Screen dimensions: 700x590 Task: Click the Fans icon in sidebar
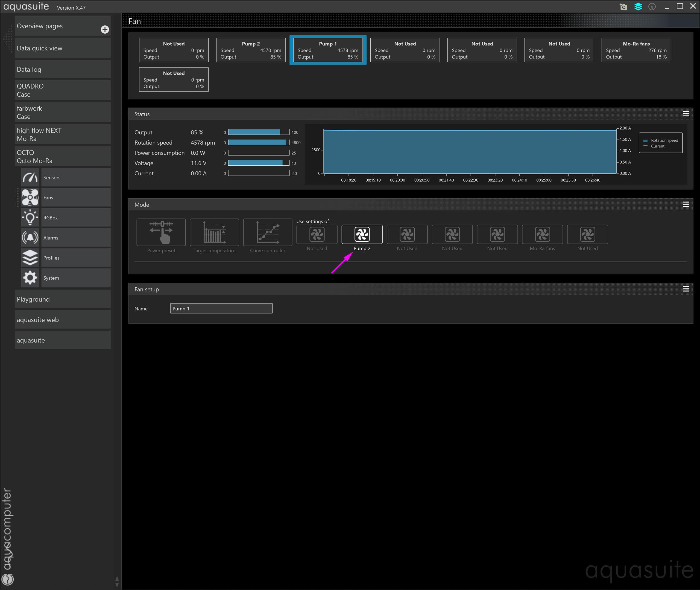(30, 197)
